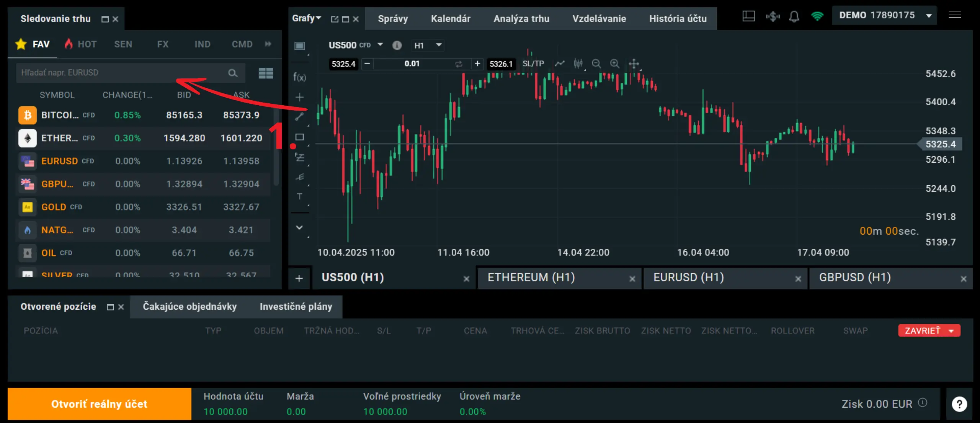980x423 pixels.
Task: Select the SEN tab
Action: click(x=123, y=44)
